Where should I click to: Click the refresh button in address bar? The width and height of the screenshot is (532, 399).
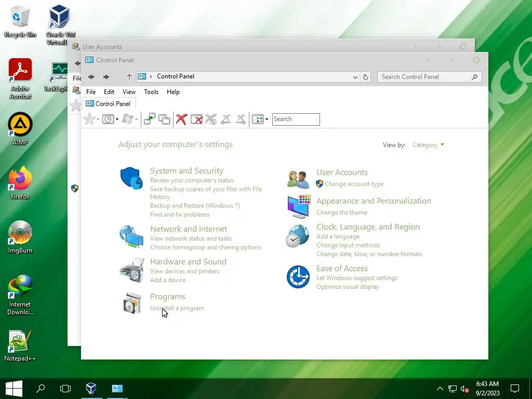[x=365, y=77]
